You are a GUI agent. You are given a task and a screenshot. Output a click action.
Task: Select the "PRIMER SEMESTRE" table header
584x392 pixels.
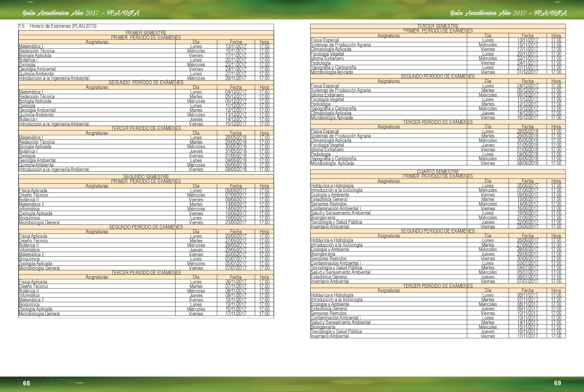click(x=146, y=33)
